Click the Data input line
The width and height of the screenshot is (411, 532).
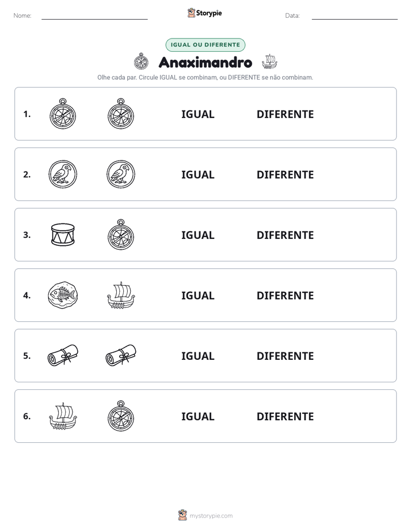(x=355, y=16)
